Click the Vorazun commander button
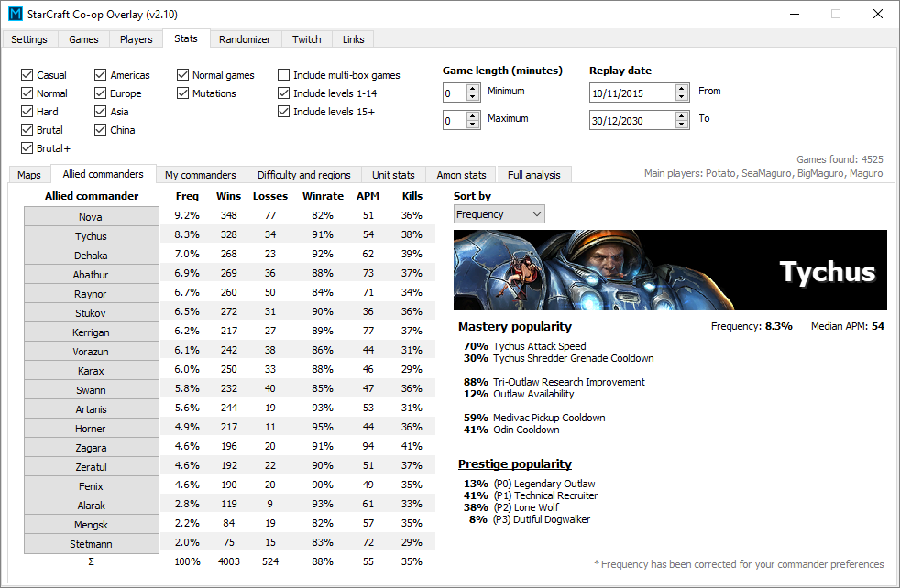Screen dimensions: 900x588 (x=92, y=351)
